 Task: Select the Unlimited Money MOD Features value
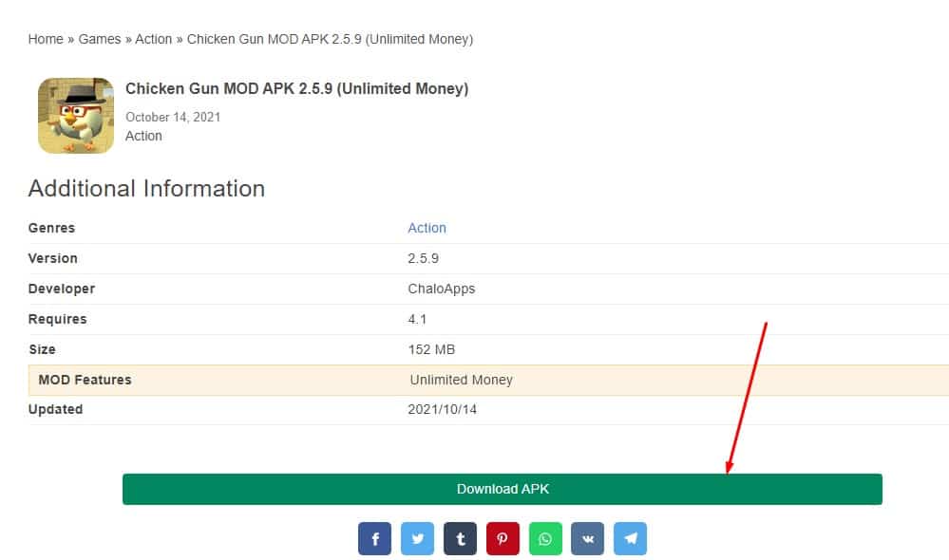click(461, 380)
